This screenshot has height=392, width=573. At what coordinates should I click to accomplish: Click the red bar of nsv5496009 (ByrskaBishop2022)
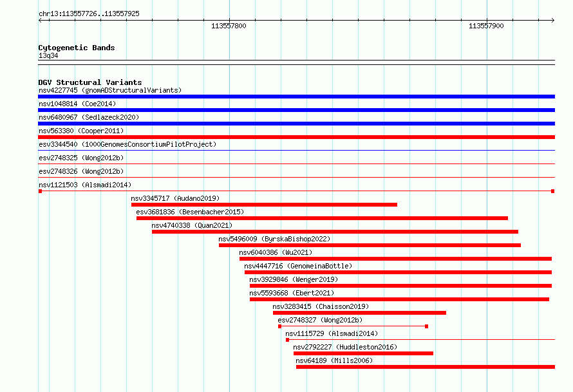[370, 245]
